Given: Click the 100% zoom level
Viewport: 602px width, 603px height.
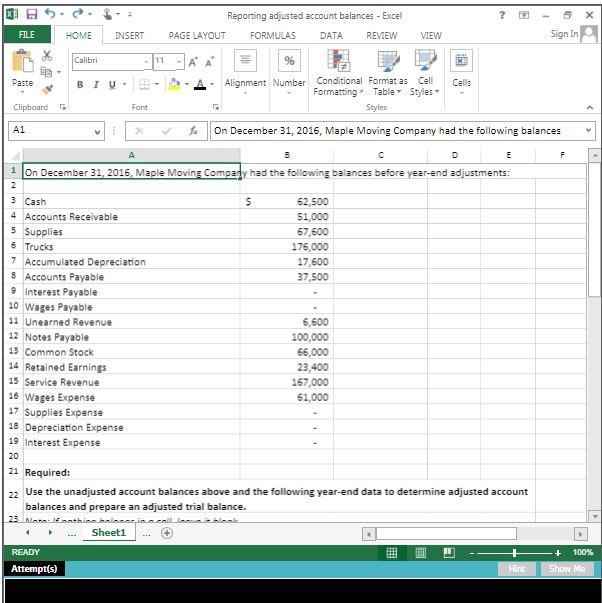Looking at the screenshot, I should tap(583, 552).
